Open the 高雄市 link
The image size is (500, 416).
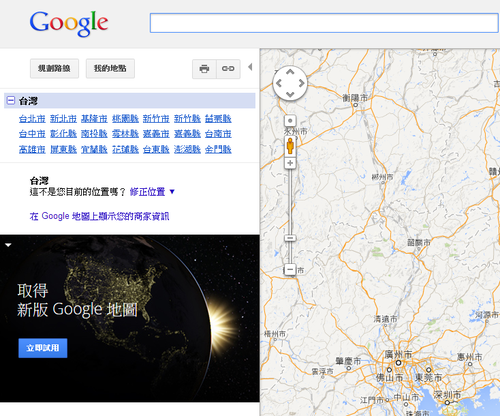coord(32,149)
